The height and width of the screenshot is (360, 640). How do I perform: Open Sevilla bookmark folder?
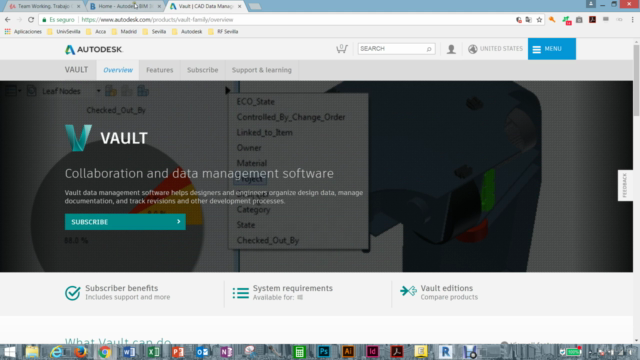click(154, 31)
